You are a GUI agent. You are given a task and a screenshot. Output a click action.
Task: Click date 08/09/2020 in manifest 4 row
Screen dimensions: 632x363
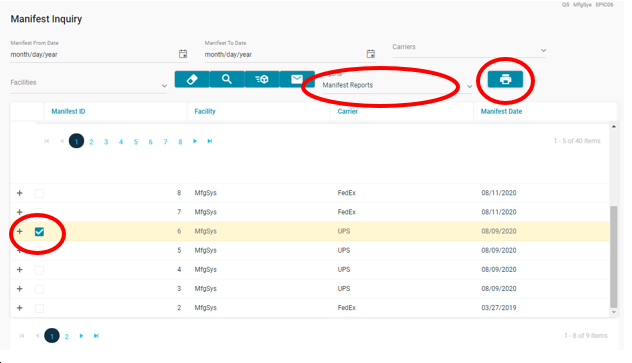tap(499, 270)
